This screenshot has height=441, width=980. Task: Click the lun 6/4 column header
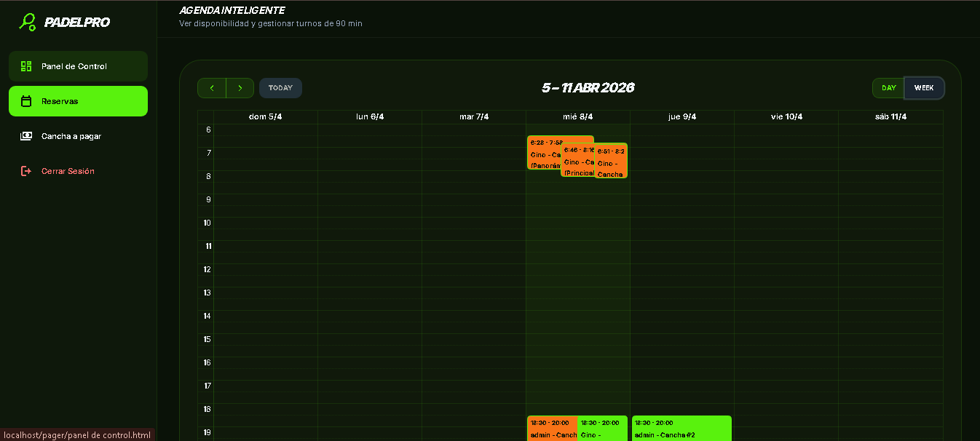pos(370,117)
